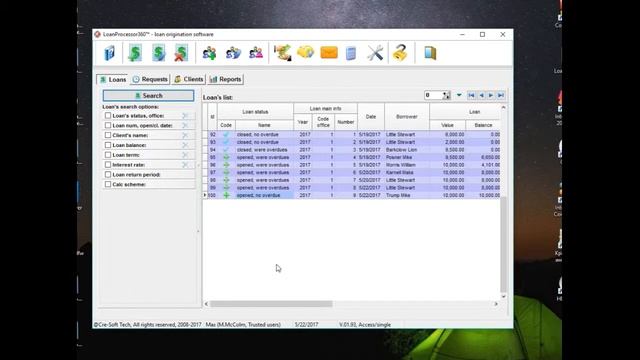Image resolution: width=640 pixels, height=360 pixels.
Task: Open the orange envelope mail icon
Action: [329, 53]
